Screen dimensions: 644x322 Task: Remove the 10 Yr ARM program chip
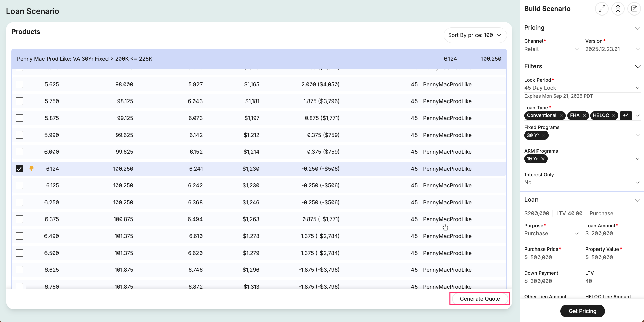coord(543,159)
